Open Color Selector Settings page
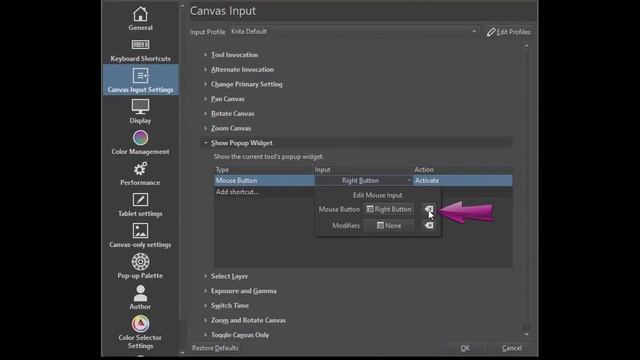Image resolution: width=640 pixels, height=360 pixels. coord(140,332)
